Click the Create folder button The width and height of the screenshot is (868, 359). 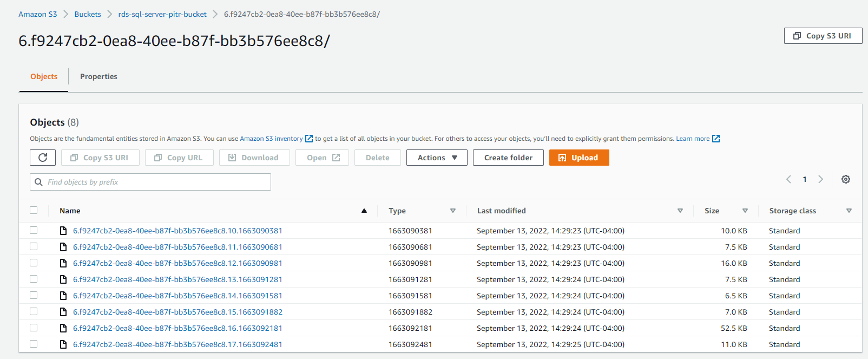(x=508, y=158)
